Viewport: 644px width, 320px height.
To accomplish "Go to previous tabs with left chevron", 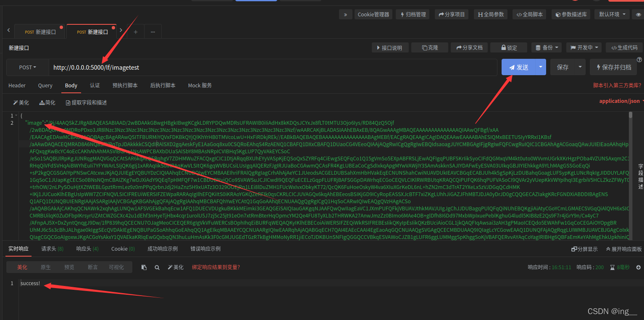I will point(8,30).
